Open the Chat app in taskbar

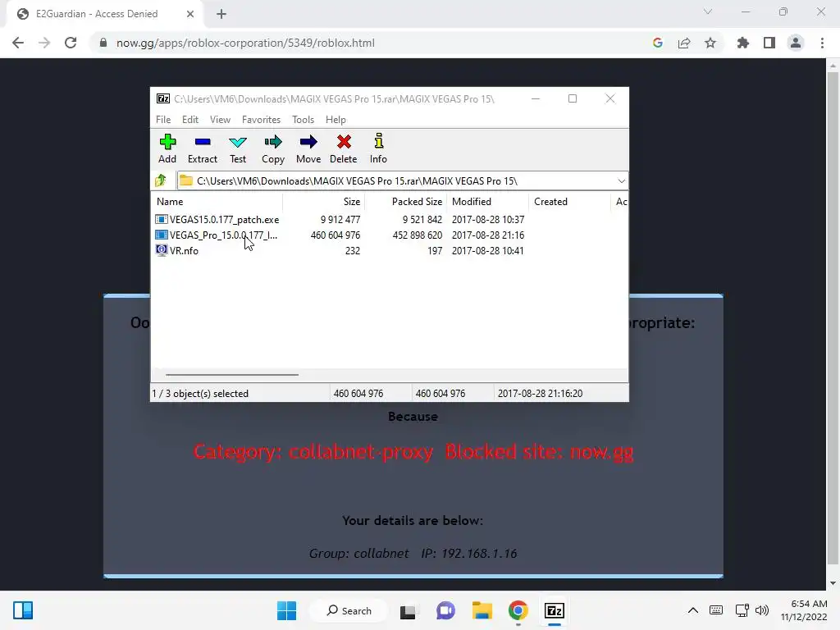tap(445, 610)
